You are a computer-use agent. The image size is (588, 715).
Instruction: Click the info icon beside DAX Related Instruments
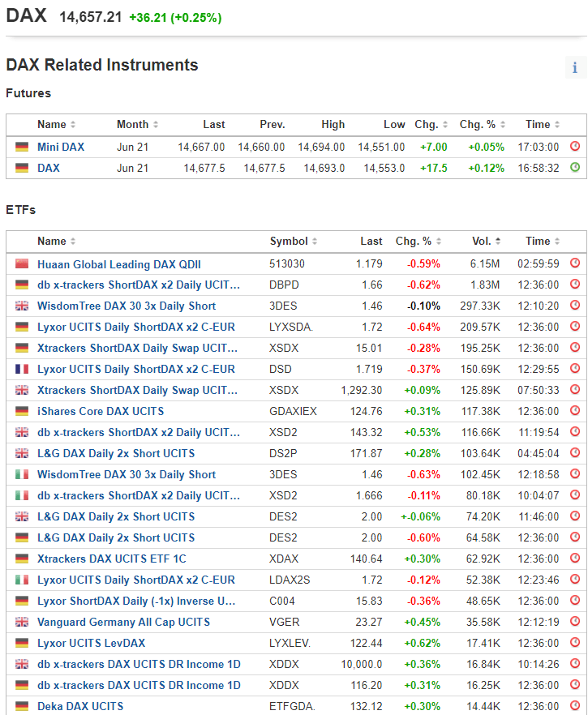(x=575, y=67)
